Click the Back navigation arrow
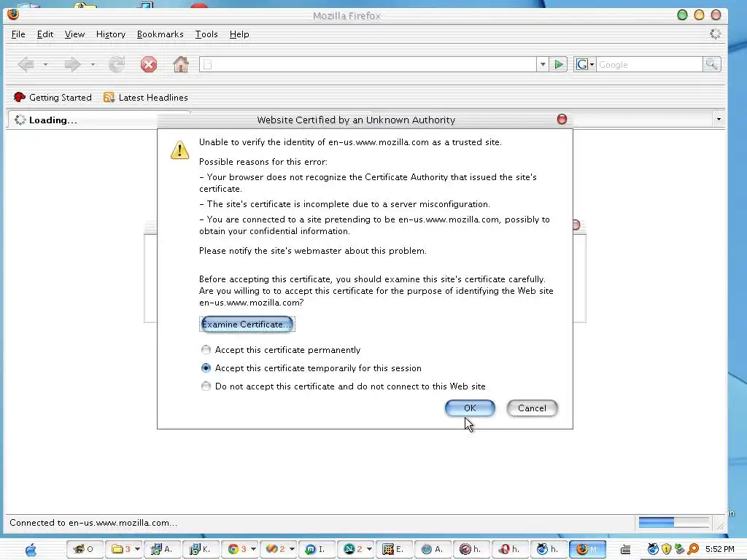Image resolution: width=747 pixels, height=560 pixels. click(x=26, y=64)
